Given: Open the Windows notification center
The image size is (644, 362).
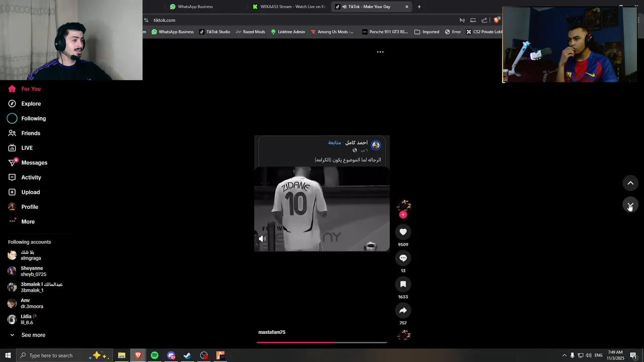Looking at the screenshot, I should coord(633,355).
